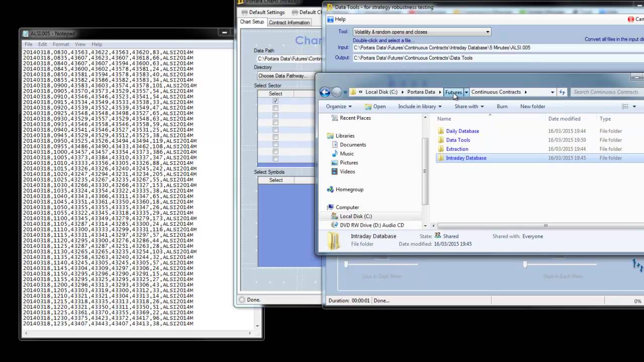Open recent pages dropdown beside forward arrow
Image resolution: width=644 pixels, height=362 pixels.
[345, 92]
